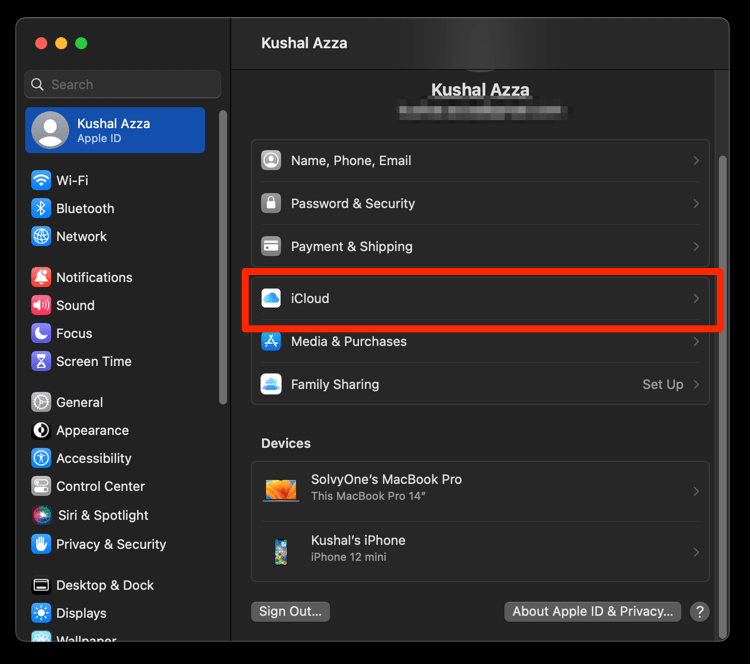750x664 pixels.
Task: Click the Focus moon icon
Action: (x=41, y=333)
